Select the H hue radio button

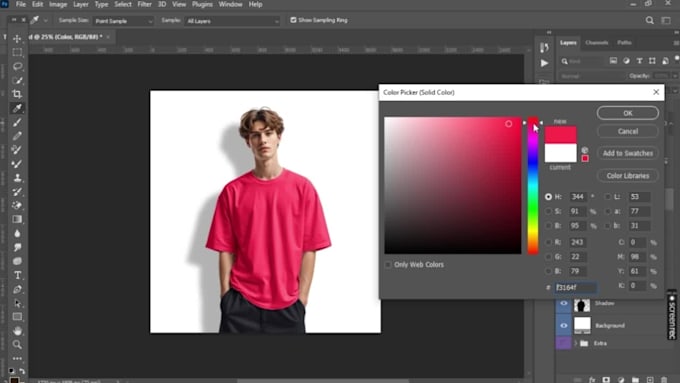(548, 197)
